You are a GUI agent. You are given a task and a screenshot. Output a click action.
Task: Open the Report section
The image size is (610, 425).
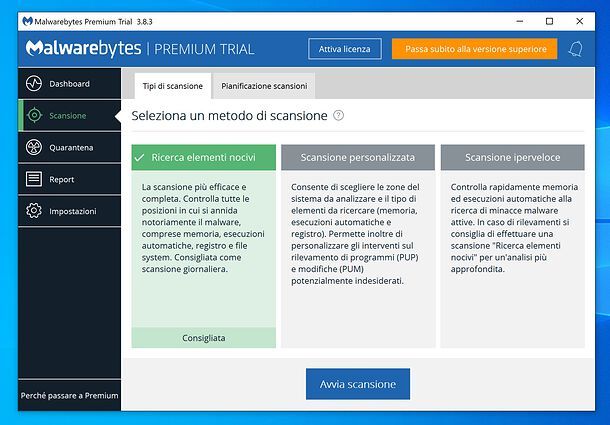pos(69,179)
